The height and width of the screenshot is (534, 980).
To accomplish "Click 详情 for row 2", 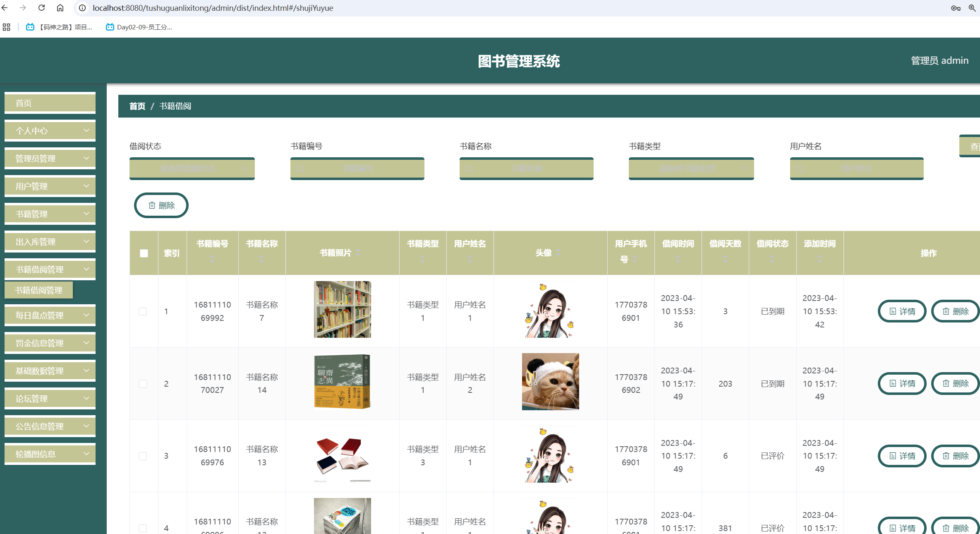I will click(902, 384).
